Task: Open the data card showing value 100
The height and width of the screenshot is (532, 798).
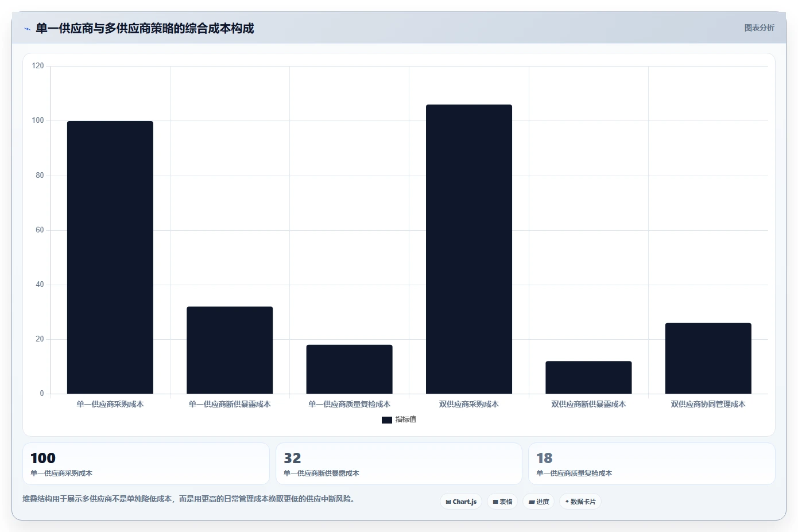Action: click(x=146, y=464)
